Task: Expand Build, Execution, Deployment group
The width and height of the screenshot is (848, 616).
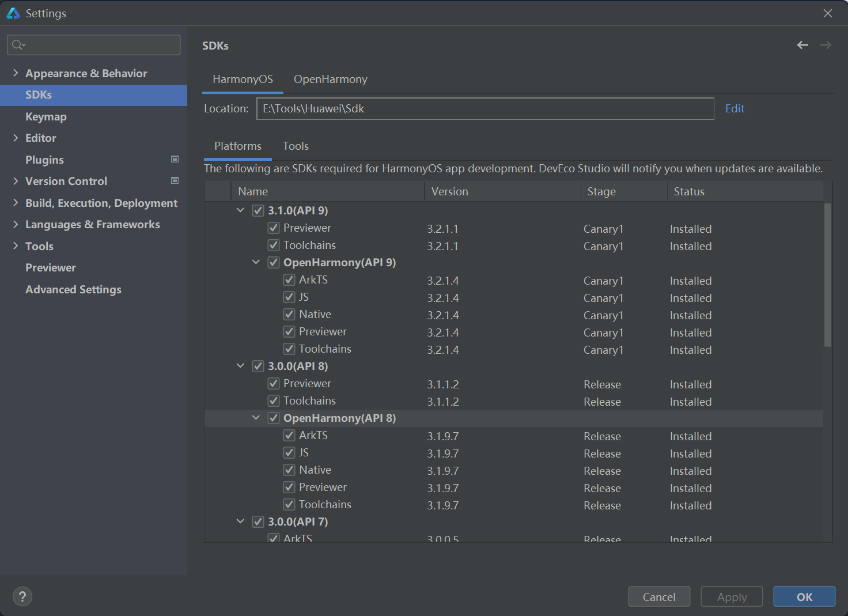Action: [16, 202]
